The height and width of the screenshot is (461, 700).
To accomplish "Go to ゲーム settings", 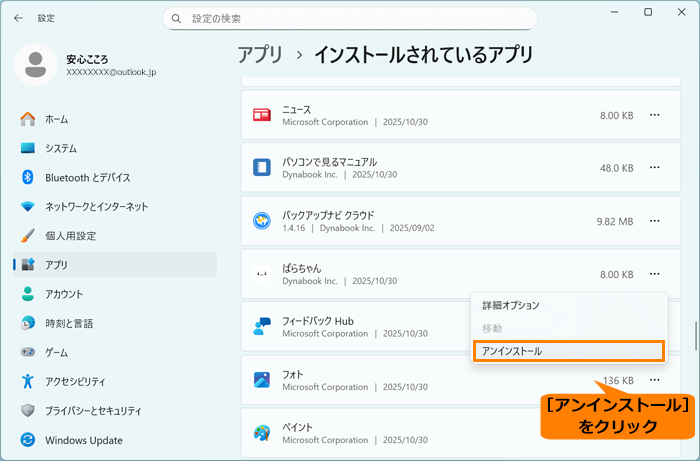I will pos(115,352).
